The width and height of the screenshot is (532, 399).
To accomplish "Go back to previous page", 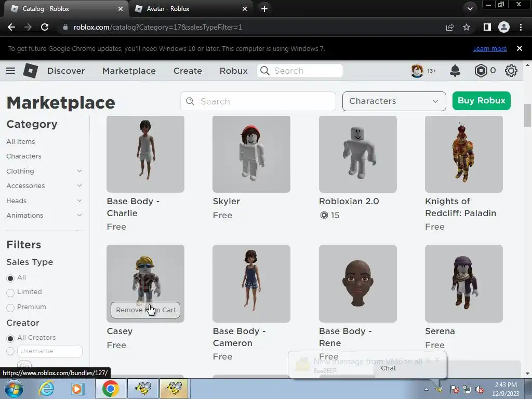I will coord(11,27).
